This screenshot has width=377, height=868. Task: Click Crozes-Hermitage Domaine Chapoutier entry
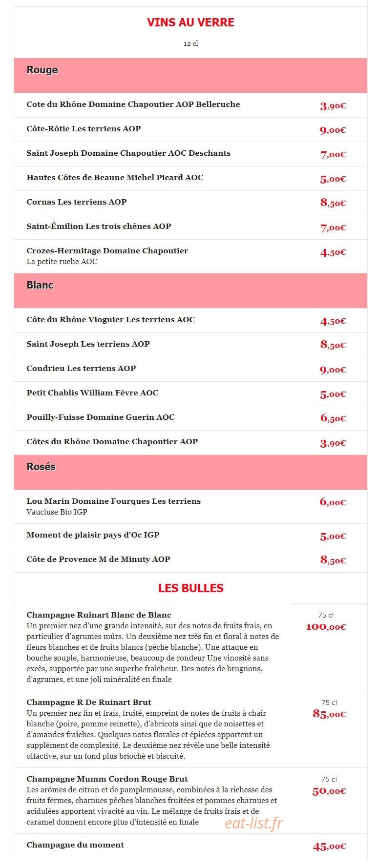click(x=190, y=256)
